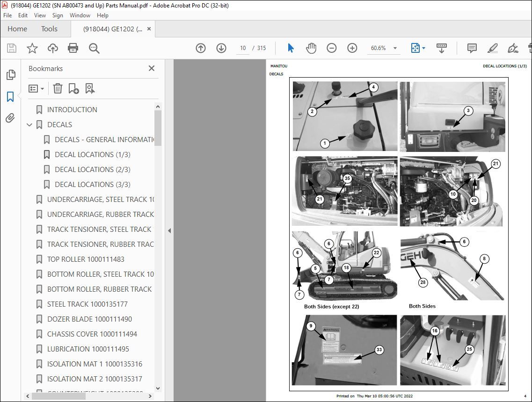Select the Hand tool for panning
Viewport: 532px width, 402px height.
pos(311,48)
